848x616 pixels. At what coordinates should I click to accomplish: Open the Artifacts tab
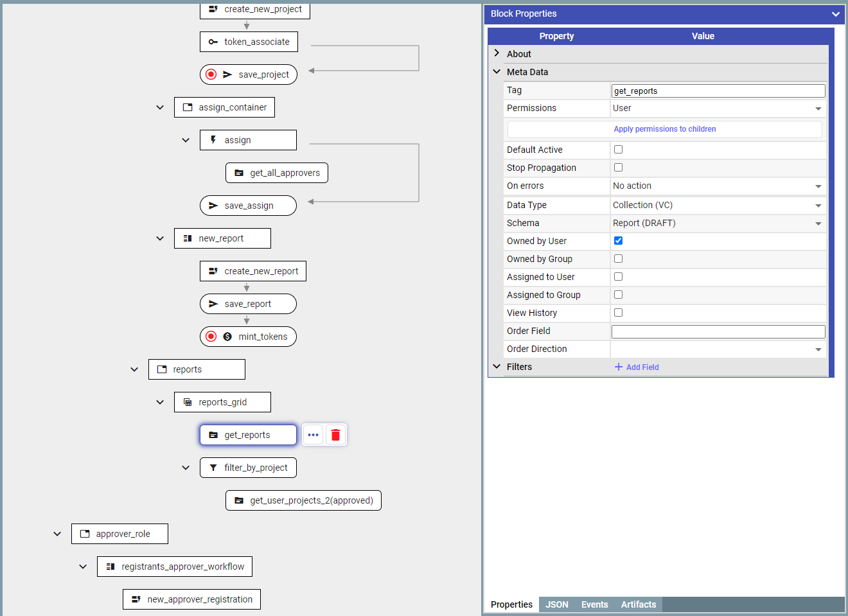[x=638, y=604]
